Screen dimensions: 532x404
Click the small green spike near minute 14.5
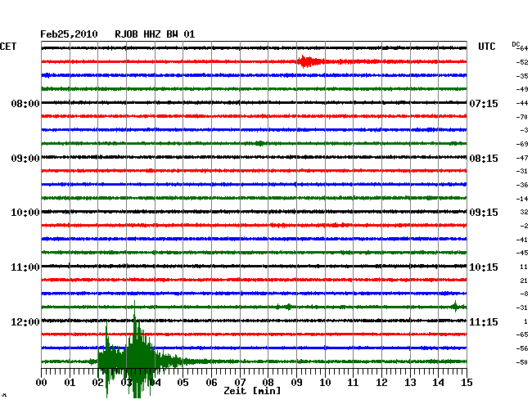coord(455,307)
